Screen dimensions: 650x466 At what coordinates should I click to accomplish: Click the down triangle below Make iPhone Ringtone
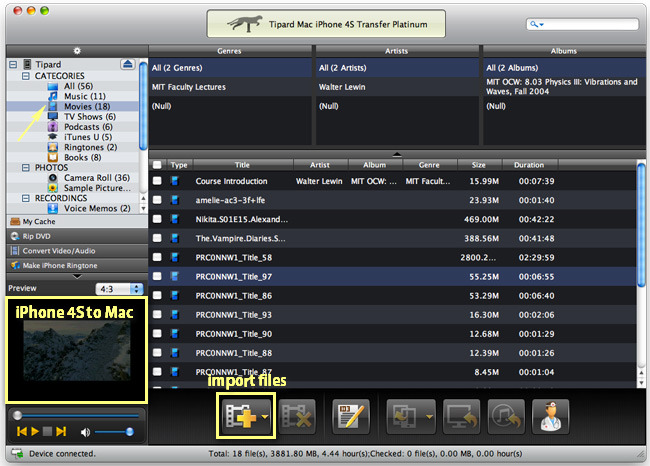(x=77, y=276)
